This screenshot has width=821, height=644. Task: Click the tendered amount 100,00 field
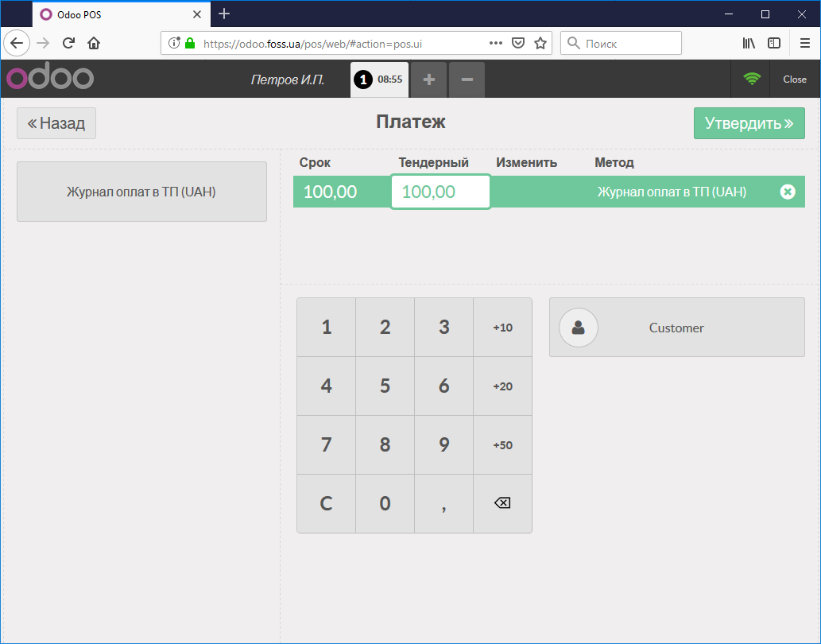click(440, 192)
